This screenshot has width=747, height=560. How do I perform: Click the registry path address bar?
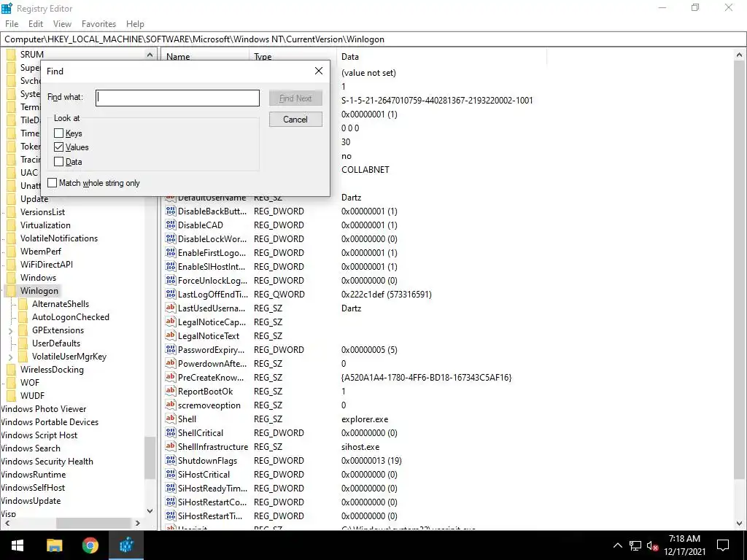[x=373, y=39]
